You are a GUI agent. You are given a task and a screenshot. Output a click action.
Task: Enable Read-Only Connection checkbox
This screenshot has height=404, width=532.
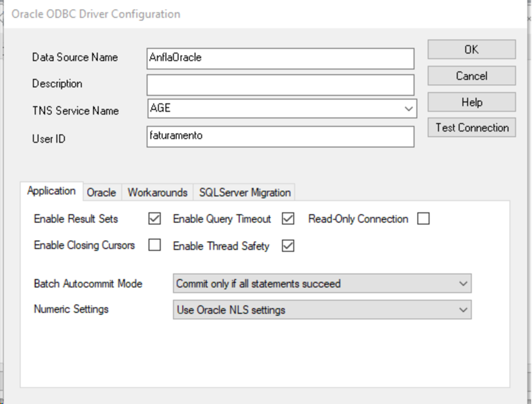tap(423, 219)
